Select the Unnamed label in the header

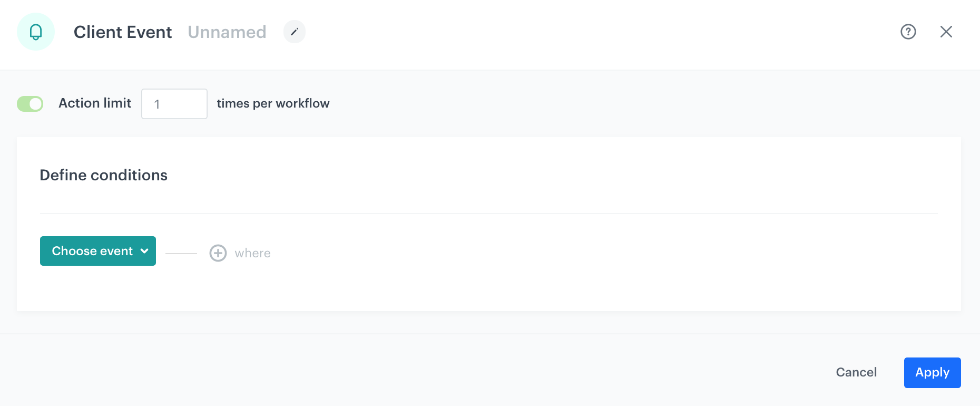tap(227, 32)
